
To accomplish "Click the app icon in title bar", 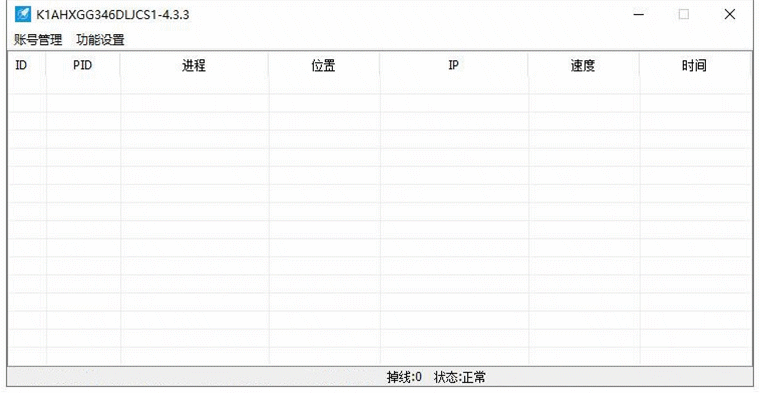I will tap(22, 15).
